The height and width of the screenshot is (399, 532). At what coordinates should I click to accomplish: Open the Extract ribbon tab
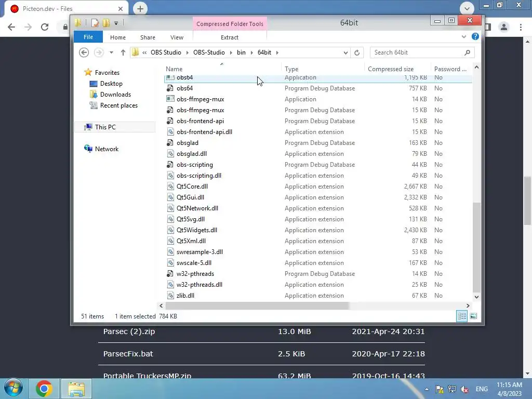click(230, 37)
